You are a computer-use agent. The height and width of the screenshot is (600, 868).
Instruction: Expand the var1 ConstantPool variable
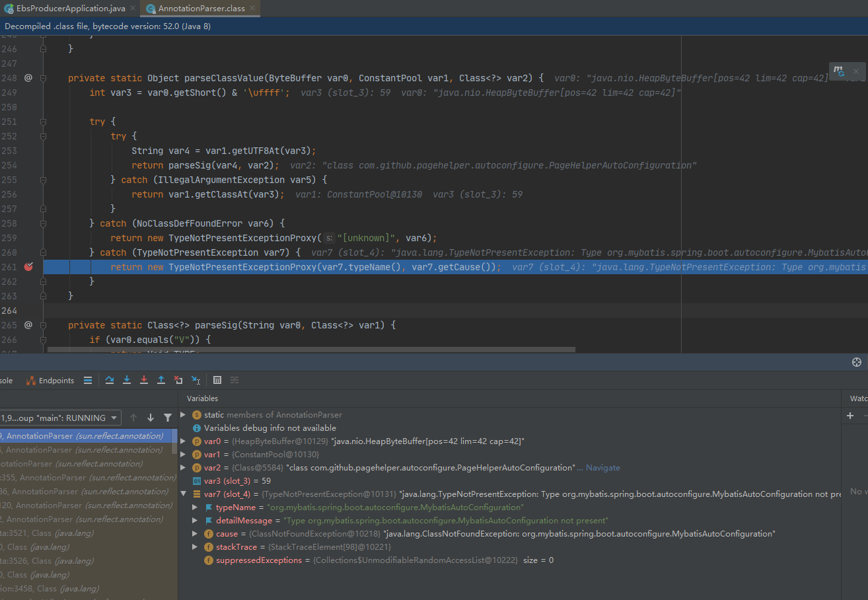click(184, 455)
